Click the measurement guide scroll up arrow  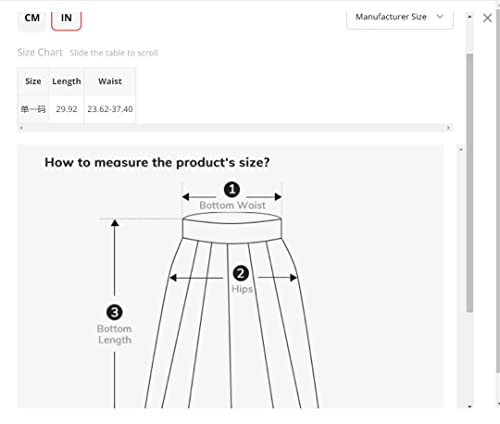pos(461,150)
